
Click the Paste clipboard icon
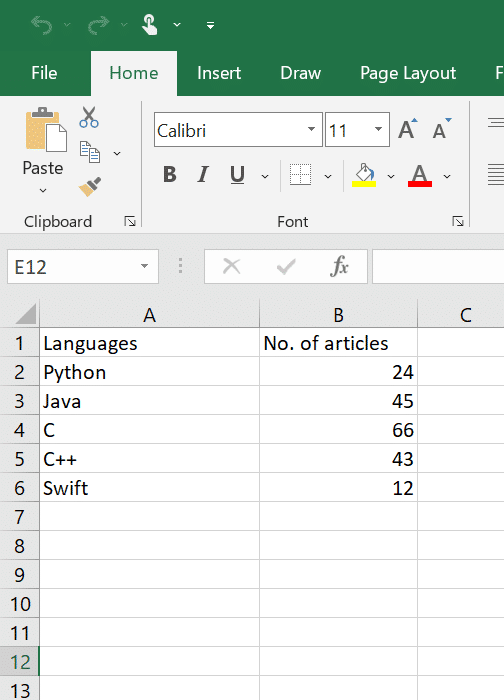tap(46, 129)
